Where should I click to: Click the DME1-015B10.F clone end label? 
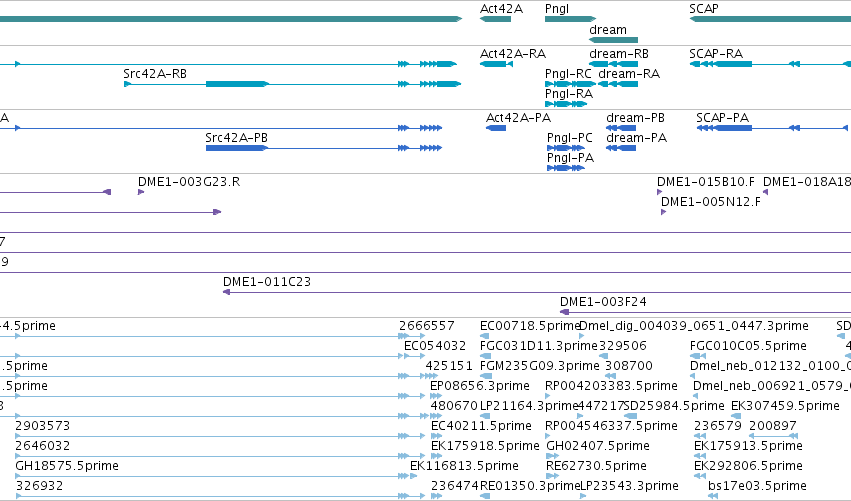[x=706, y=182]
